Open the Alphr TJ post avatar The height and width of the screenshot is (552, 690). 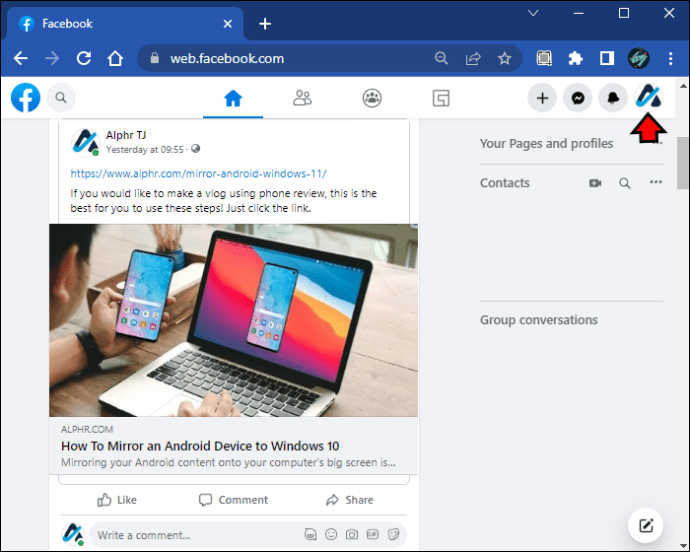pyautogui.click(x=85, y=142)
